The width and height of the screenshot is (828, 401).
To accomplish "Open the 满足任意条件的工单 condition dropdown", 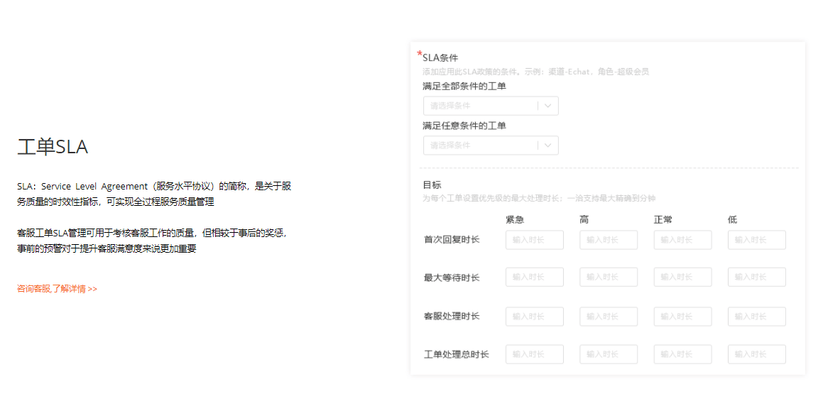I will pos(491,145).
